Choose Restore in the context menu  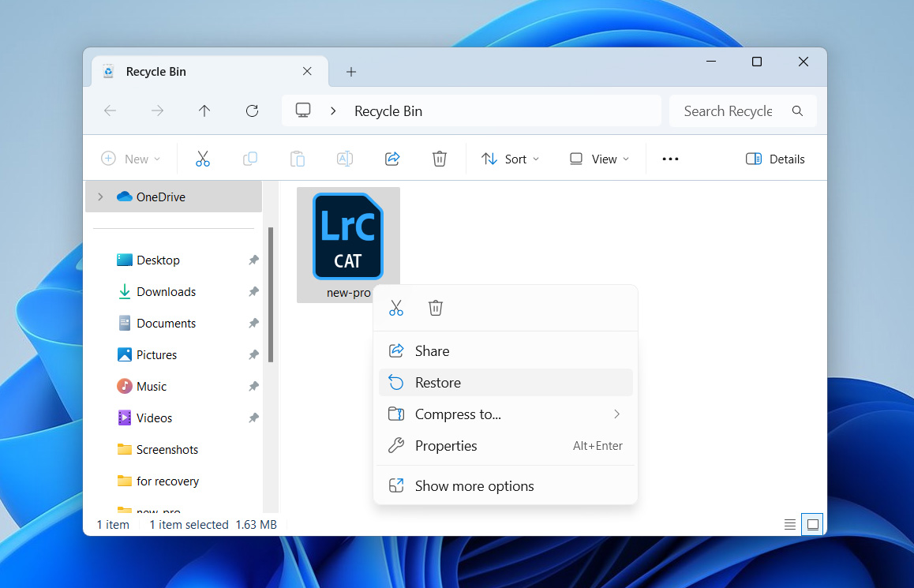coord(506,383)
